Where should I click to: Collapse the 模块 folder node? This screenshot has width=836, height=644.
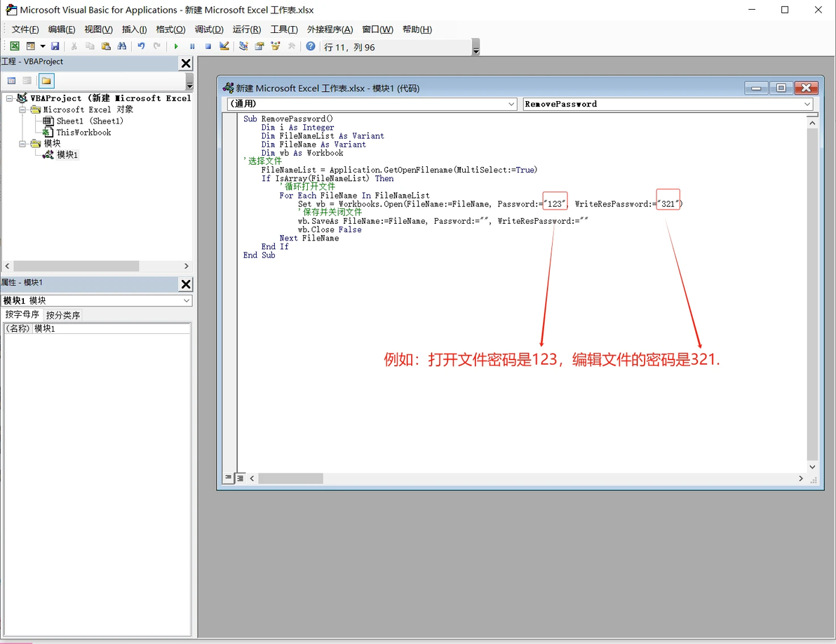point(22,143)
